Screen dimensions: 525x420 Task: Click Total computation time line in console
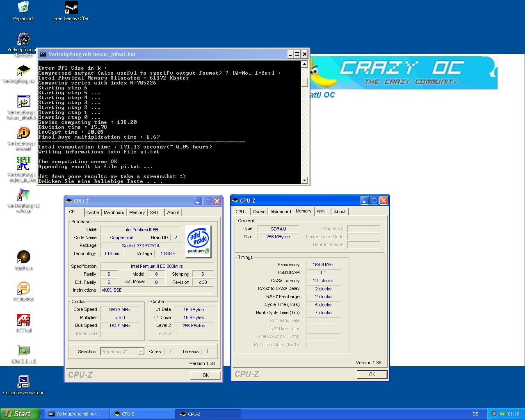tap(125, 147)
